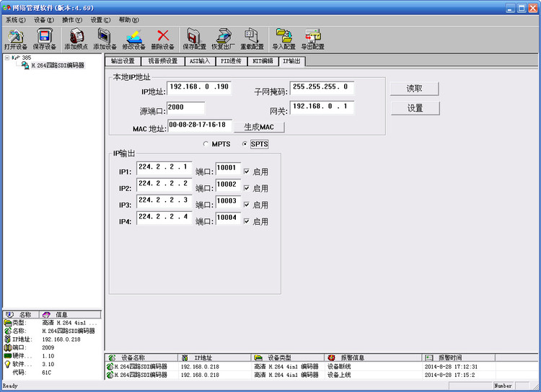Click the 添加设备 toolbar icon
This screenshot has width=541, height=392.
pos(105,36)
